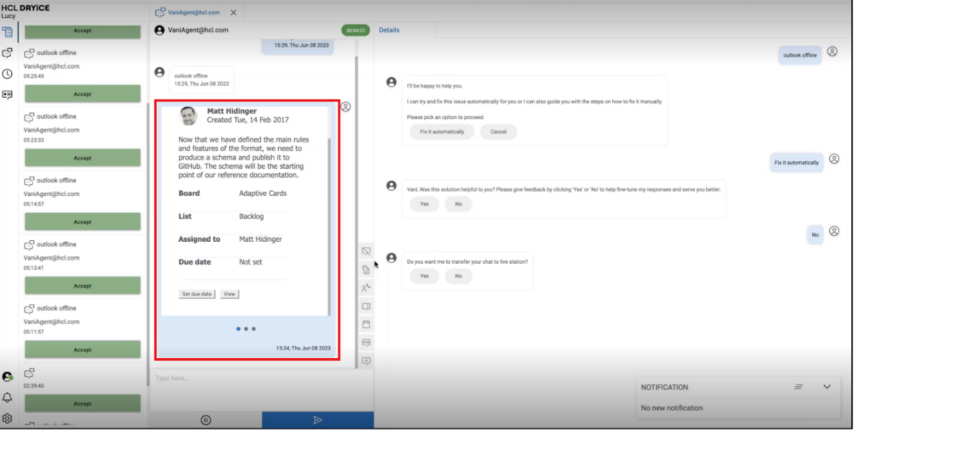980x465 pixels.
Task: Click the No new notification text
Action: 672,408
